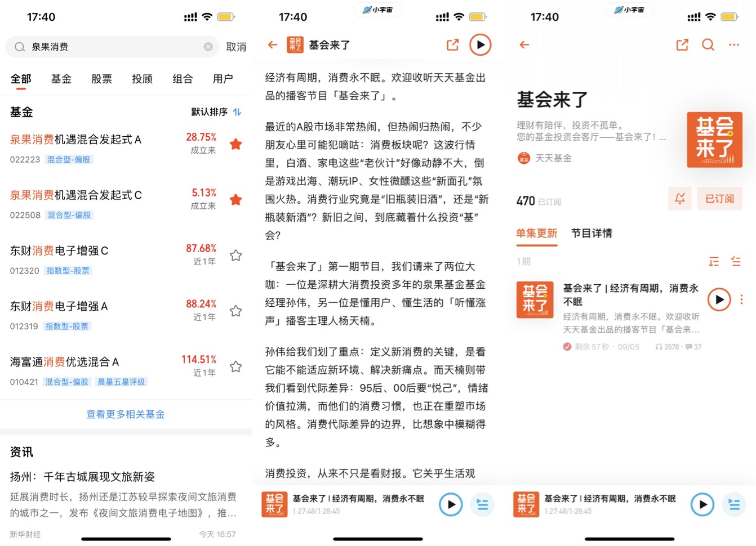Screen dimensions: 756x546
Task: Tap 晨星五星评级 tag
Action: pos(122,382)
